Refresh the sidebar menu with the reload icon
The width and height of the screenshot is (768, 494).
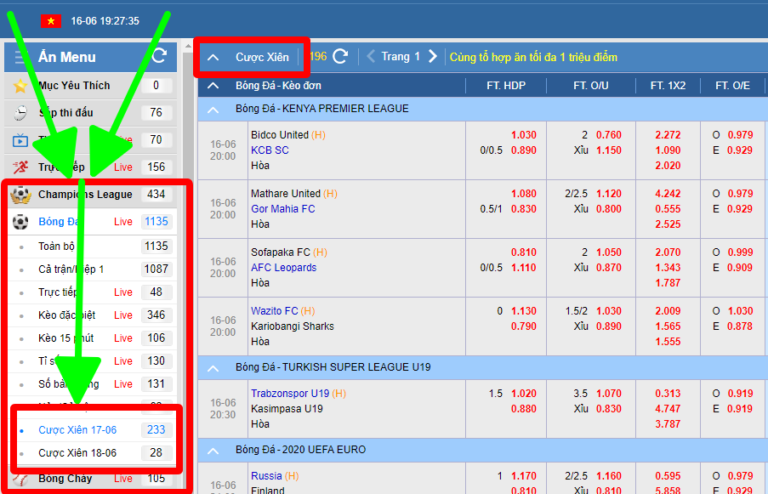click(x=158, y=56)
